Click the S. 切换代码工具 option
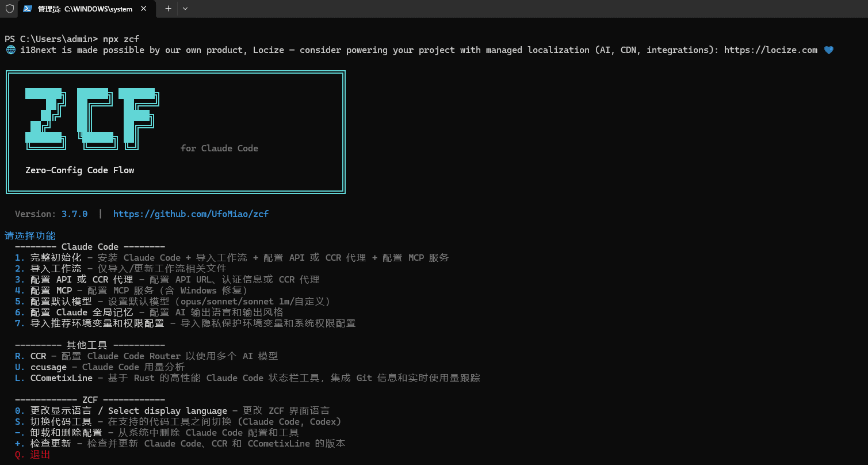The image size is (868, 465). [178, 422]
